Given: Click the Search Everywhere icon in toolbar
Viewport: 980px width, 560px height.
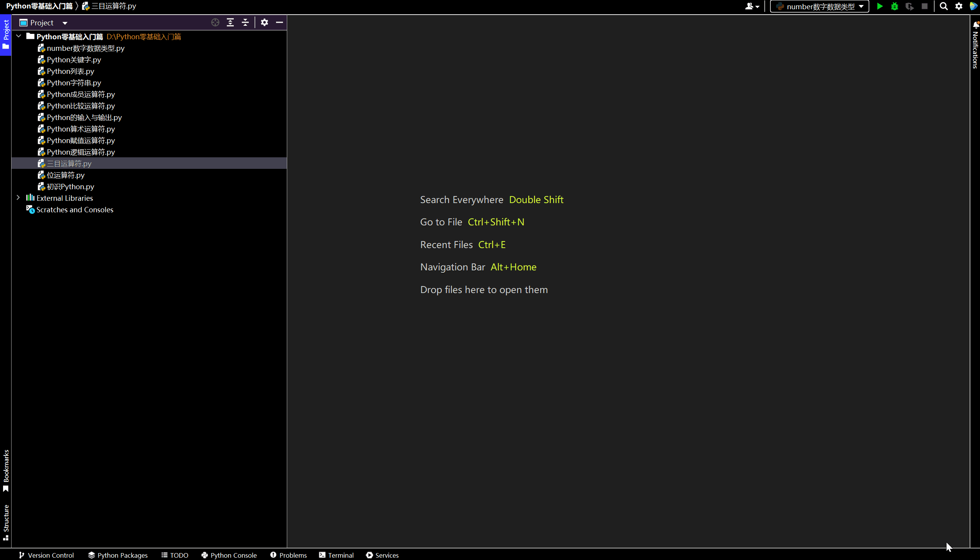Looking at the screenshot, I should click(x=943, y=6).
